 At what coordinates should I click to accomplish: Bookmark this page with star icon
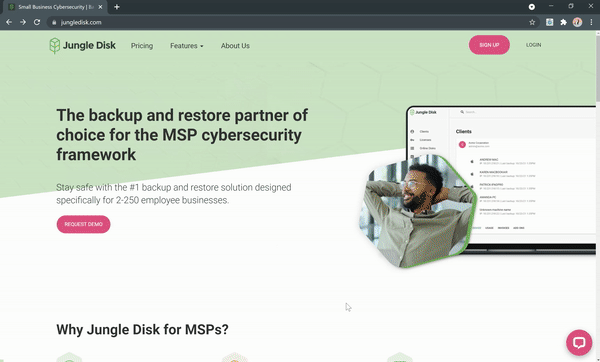(x=532, y=22)
